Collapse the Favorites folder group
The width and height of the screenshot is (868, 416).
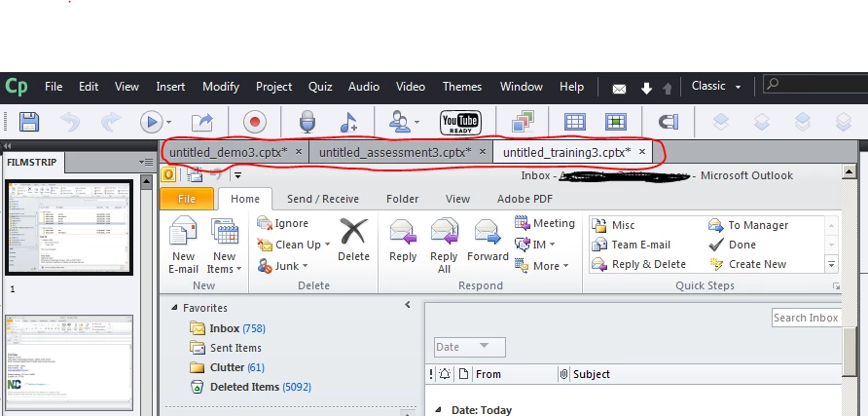(x=174, y=308)
